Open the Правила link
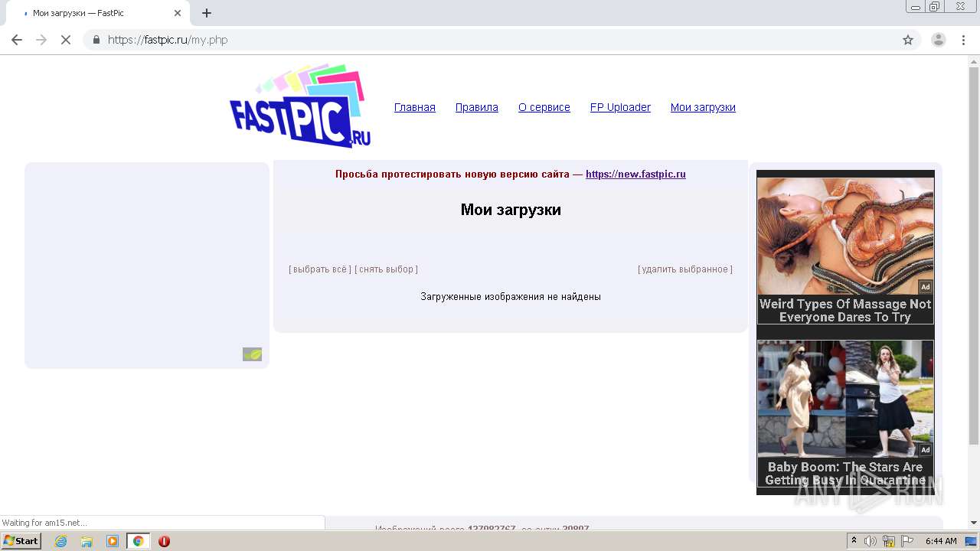This screenshot has width=980, height=551. (x=477, y=107)
